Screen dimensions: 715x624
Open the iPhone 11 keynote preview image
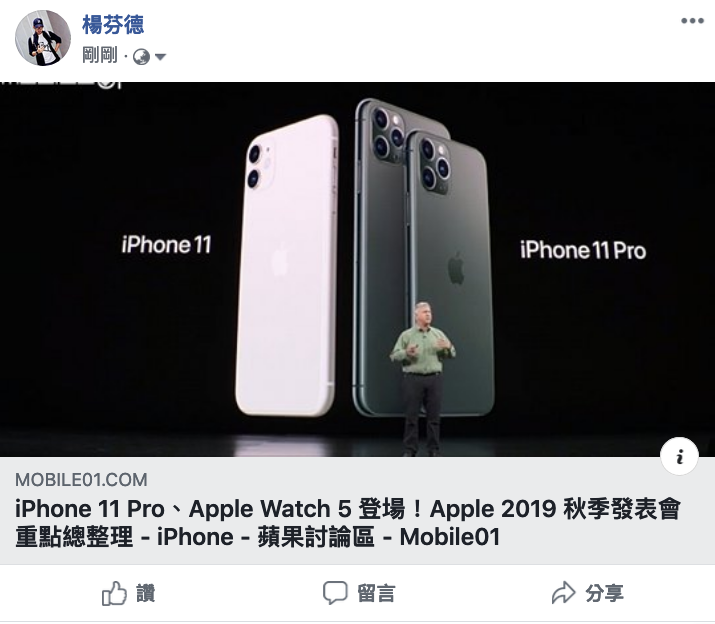tap(358, 269)
